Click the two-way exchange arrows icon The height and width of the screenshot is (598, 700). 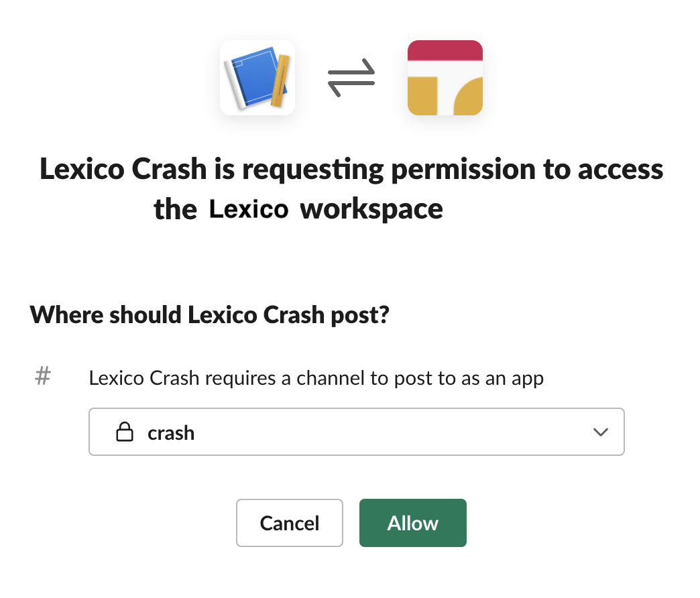pyautogui.click(x=351, y=78)
